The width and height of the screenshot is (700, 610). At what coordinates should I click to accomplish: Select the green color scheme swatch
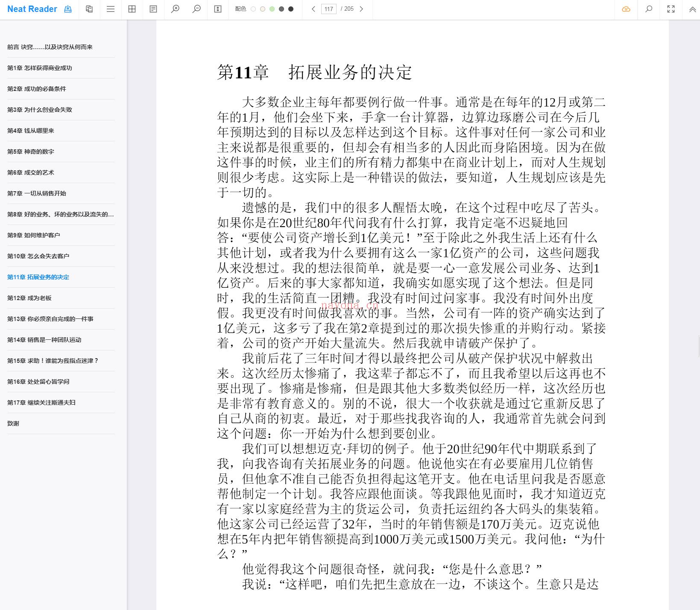272,9
